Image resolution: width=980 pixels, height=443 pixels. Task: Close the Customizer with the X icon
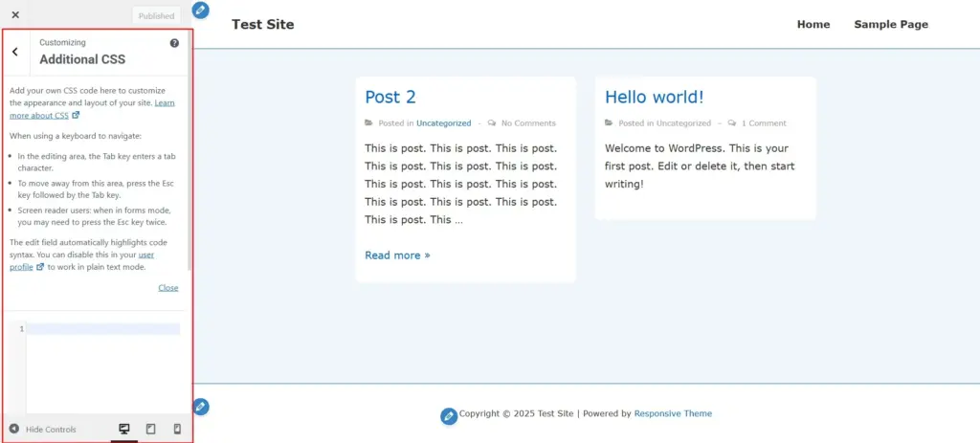pos(15,15)
